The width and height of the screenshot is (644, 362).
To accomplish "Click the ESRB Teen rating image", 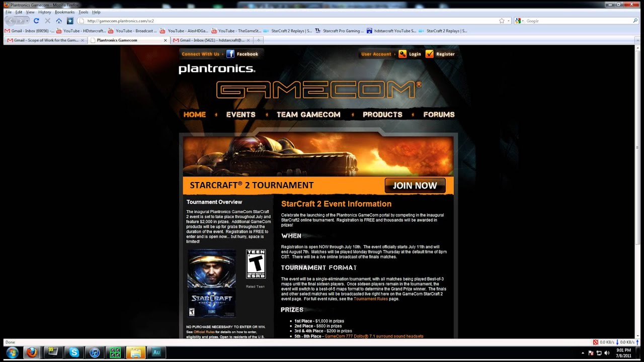I will coord(256,264).
